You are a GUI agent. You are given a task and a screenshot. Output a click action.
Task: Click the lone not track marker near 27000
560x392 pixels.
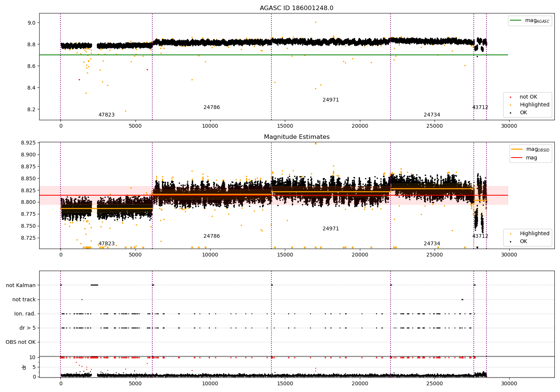click(462, 299)
